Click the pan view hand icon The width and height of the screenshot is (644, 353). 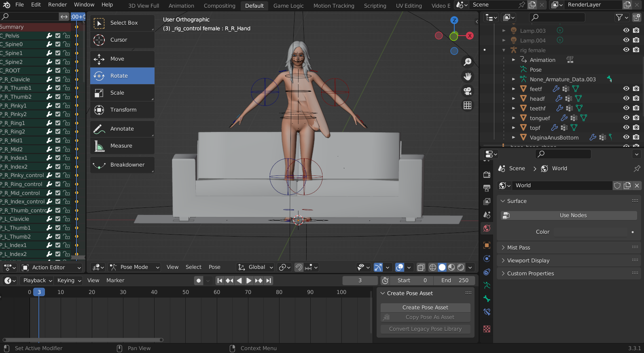click(468, 76)
